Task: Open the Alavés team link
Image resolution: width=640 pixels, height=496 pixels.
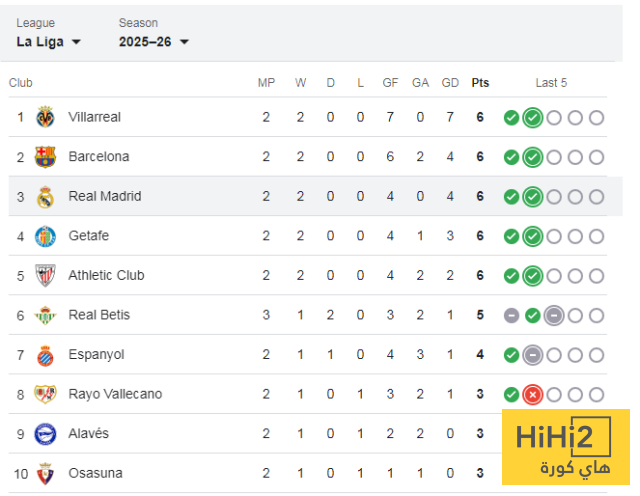Action: (88, 433)
